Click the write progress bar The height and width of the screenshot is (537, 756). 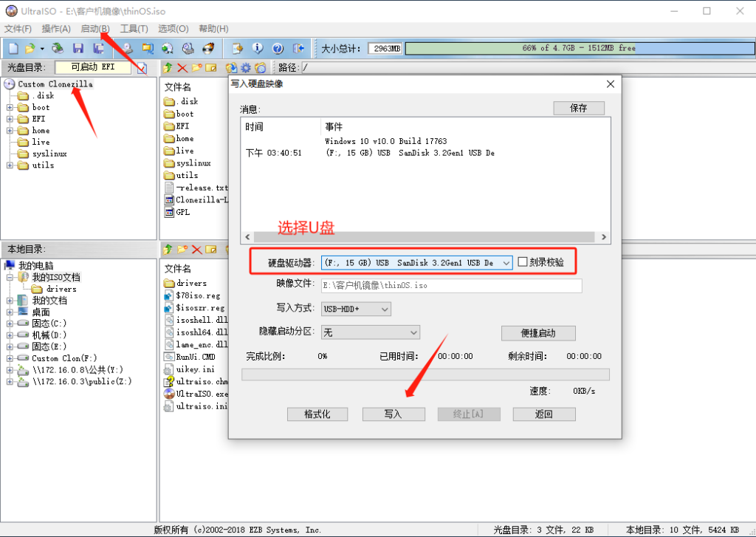tap(425, 375)
